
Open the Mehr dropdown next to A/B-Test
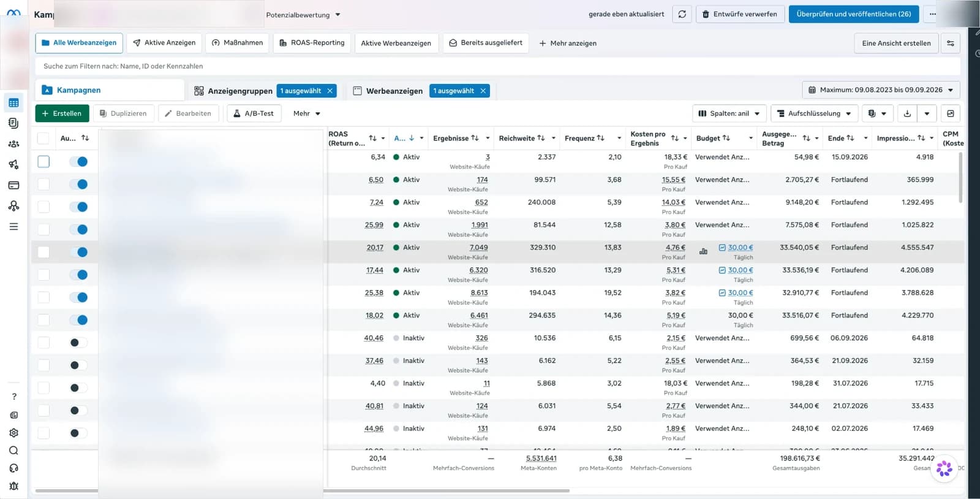[307, 113]
